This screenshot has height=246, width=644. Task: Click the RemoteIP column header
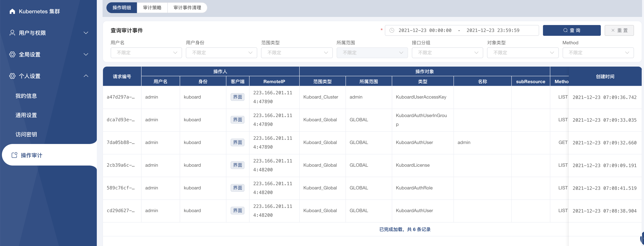pos(274,82)
